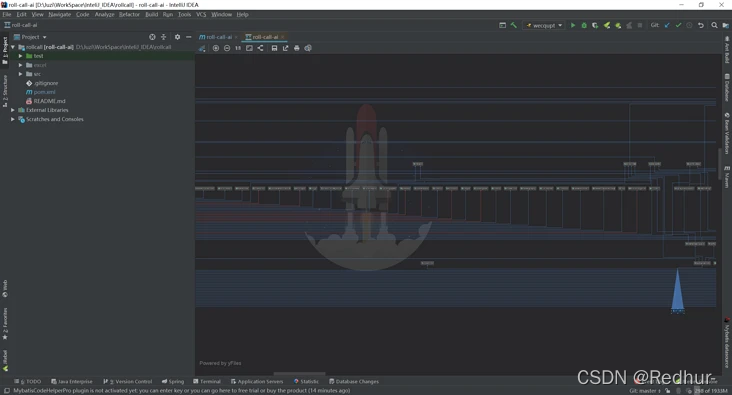Click the diagram horizontal scrollbar
732x395 pixels.
click(299, 374)
